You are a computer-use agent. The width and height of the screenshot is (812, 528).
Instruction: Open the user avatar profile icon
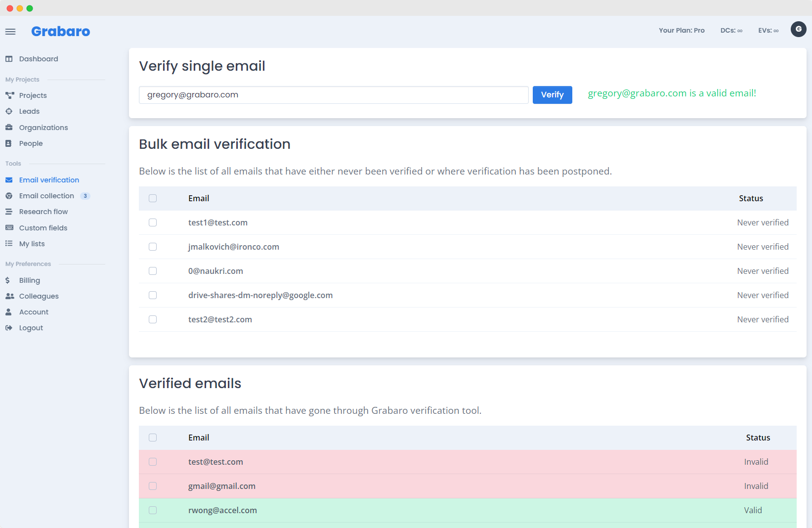(x=798, y=30)
